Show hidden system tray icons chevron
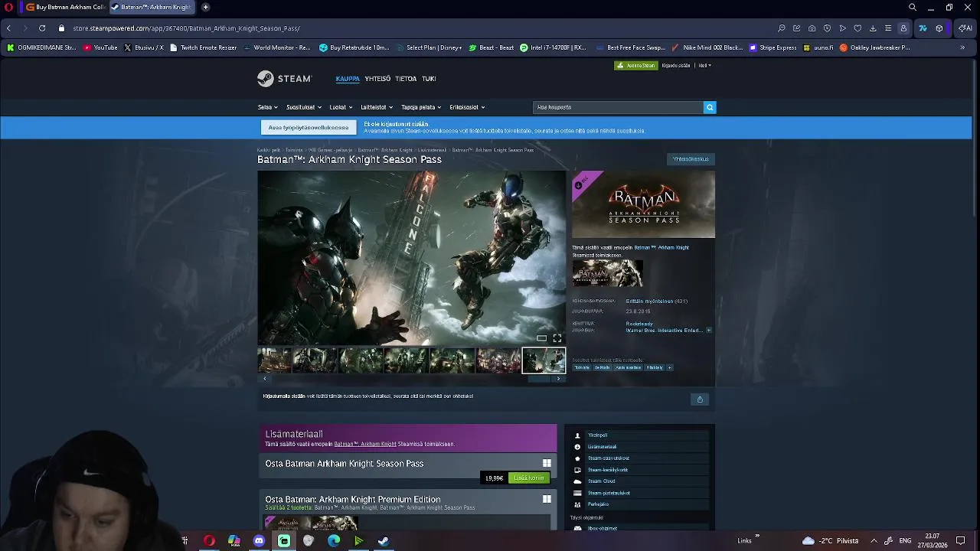This screenshot has width=980, height=551. (x=874, y=541)
